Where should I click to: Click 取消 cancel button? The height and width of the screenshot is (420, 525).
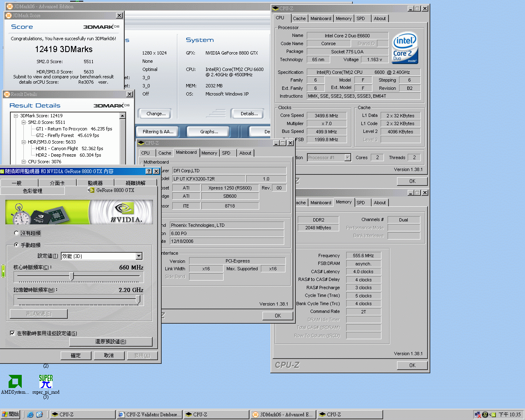(x=109, y=356)
